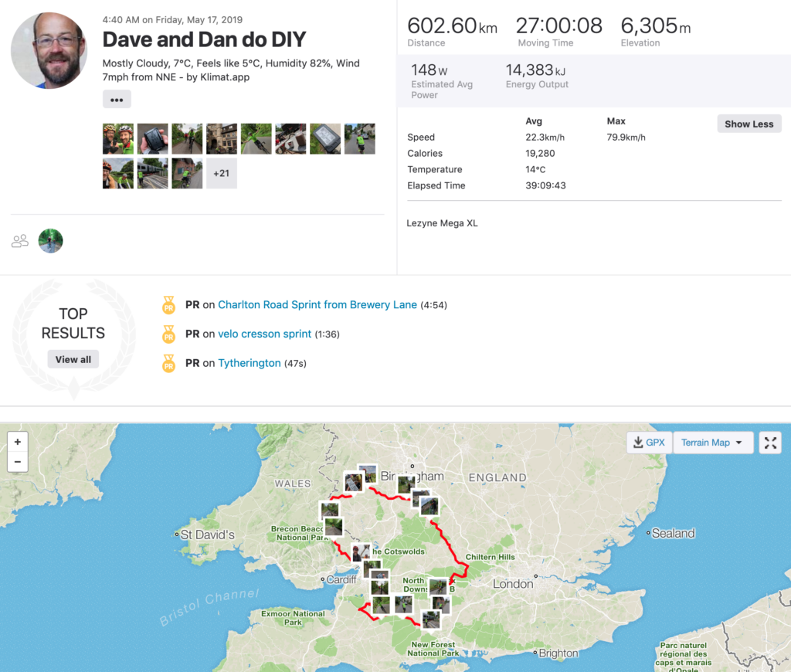Click the 6,305 m Elevation value
Viewport: 791px width, 672px height.
point(655,25)
